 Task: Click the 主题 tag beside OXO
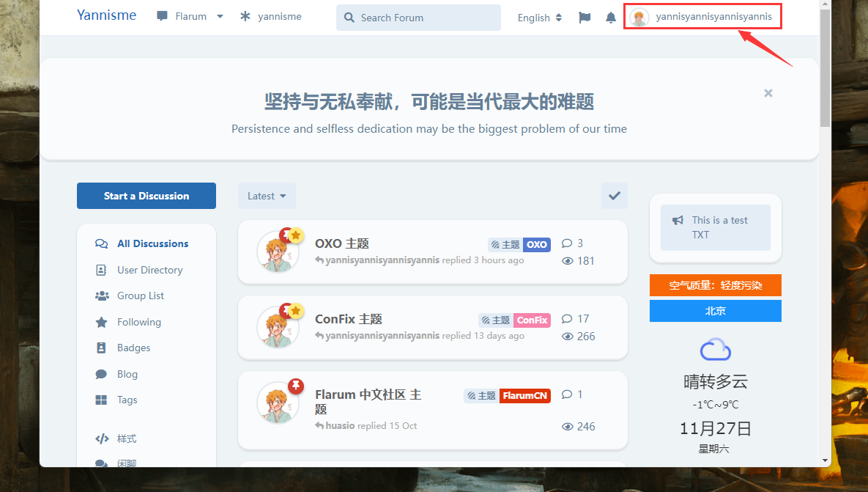pyautogui.click(x=505, y=244)
